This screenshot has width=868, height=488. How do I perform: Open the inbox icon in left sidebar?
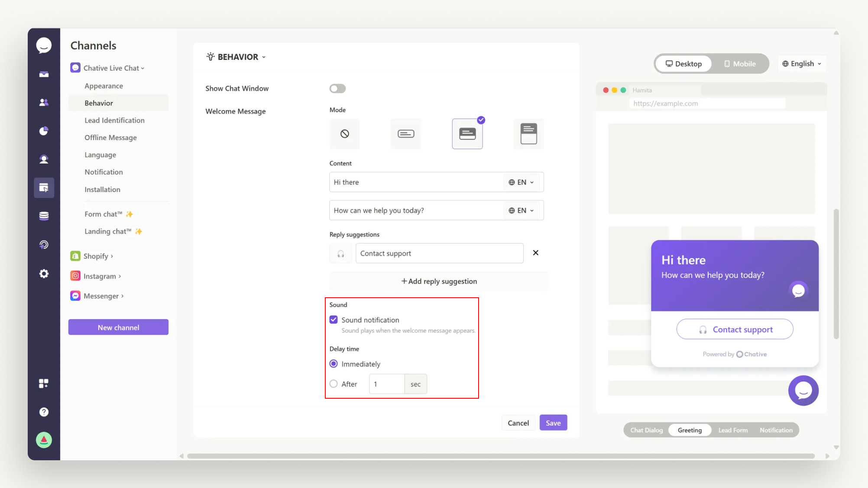point(44,75)
